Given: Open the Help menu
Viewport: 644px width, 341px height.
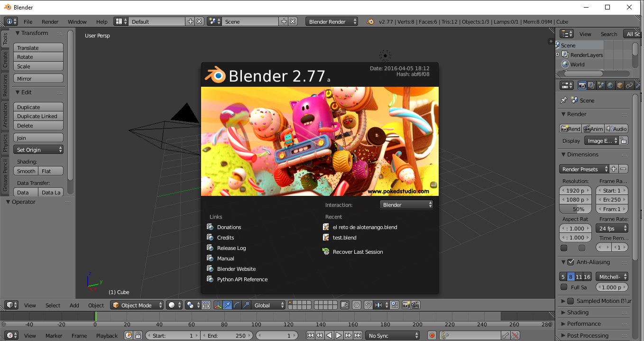Looking at the screenshot, I should coord(101,21).
